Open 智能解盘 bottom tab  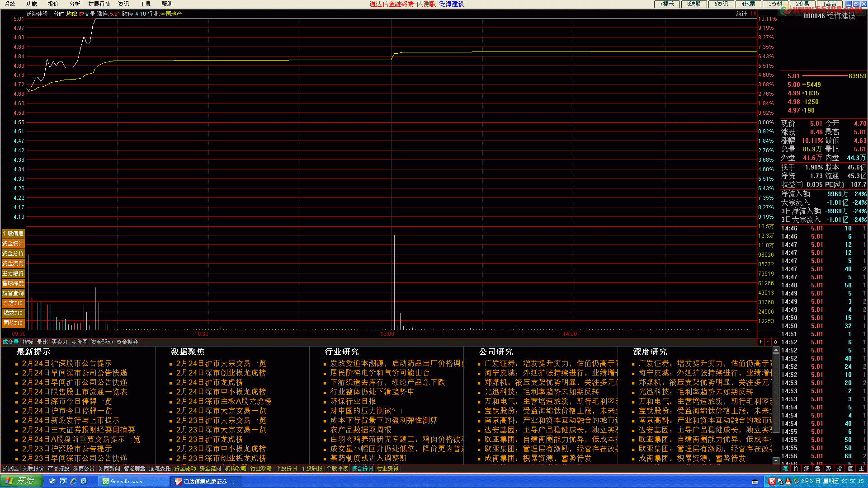point(134,469)
